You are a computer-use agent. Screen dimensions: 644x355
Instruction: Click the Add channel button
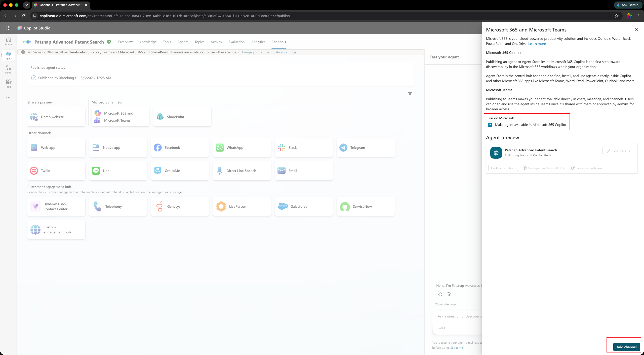click(627, 347)
